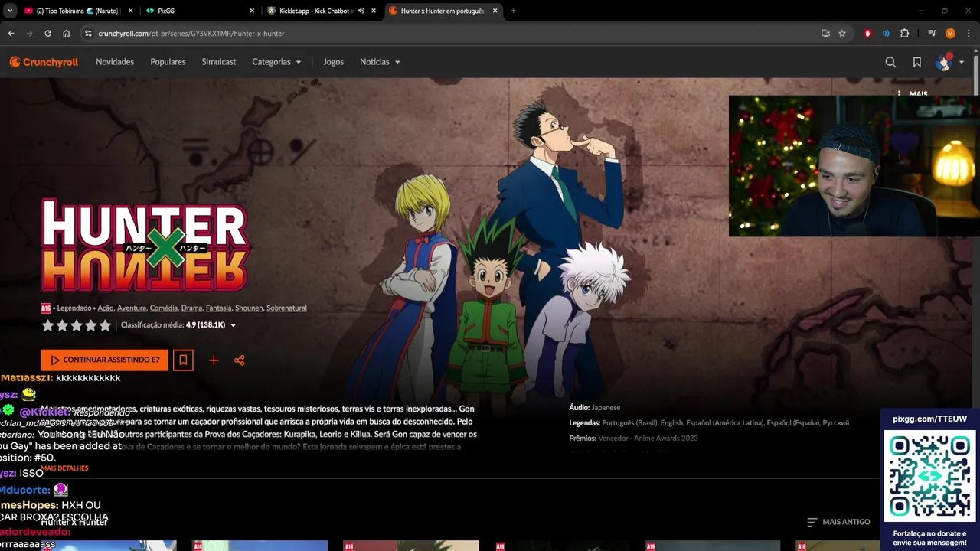
Task: Open the Sobrenatural genre link
Action: [x=286, y=308]
